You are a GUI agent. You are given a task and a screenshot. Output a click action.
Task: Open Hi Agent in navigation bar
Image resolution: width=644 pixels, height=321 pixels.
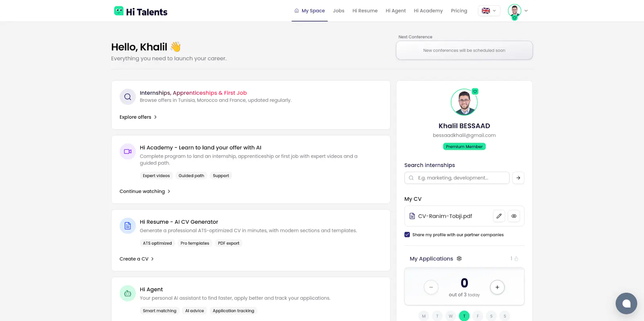(x=396, y=11)
